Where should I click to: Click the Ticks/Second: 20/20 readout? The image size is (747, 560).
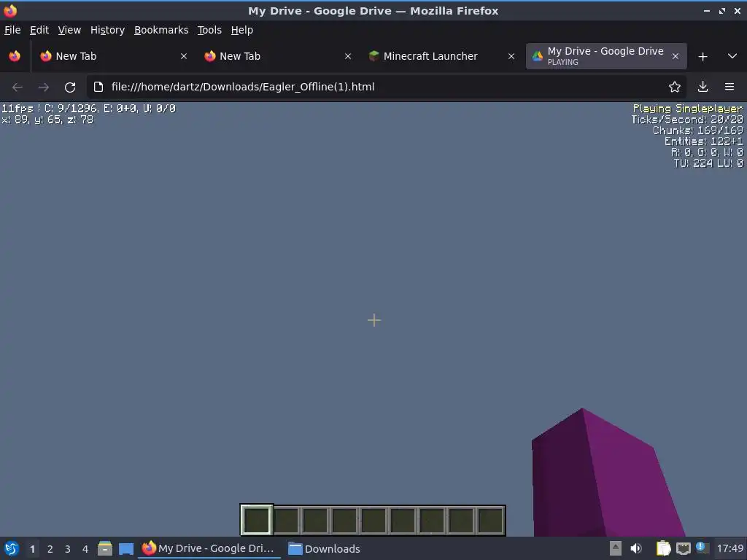click(687, 120)
